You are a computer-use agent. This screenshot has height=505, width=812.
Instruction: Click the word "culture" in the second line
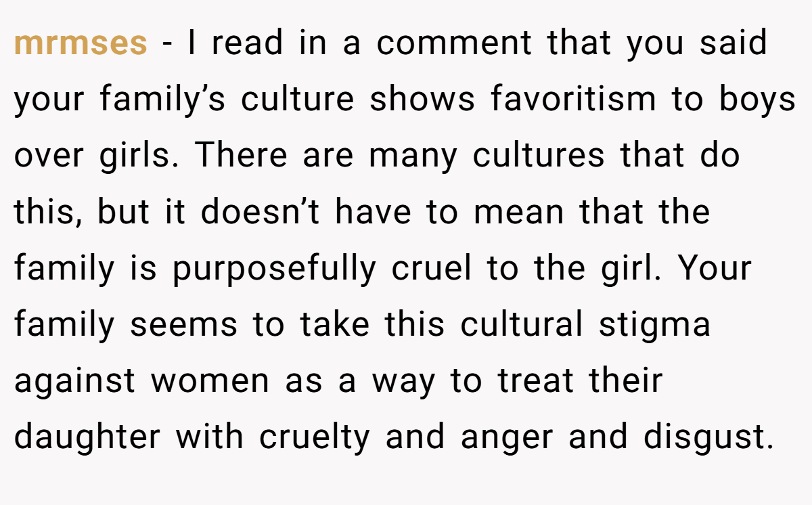pyautogui.click(x=298, y=100)
